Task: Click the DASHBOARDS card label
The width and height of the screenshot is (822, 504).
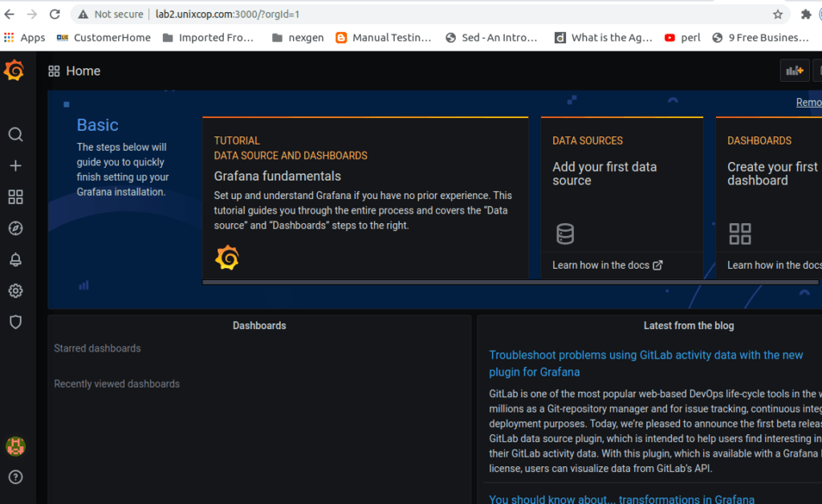Action: point(759,141)
